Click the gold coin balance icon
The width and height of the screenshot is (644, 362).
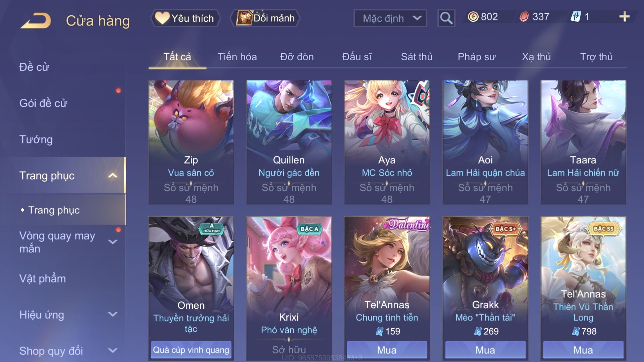(473, 17)
